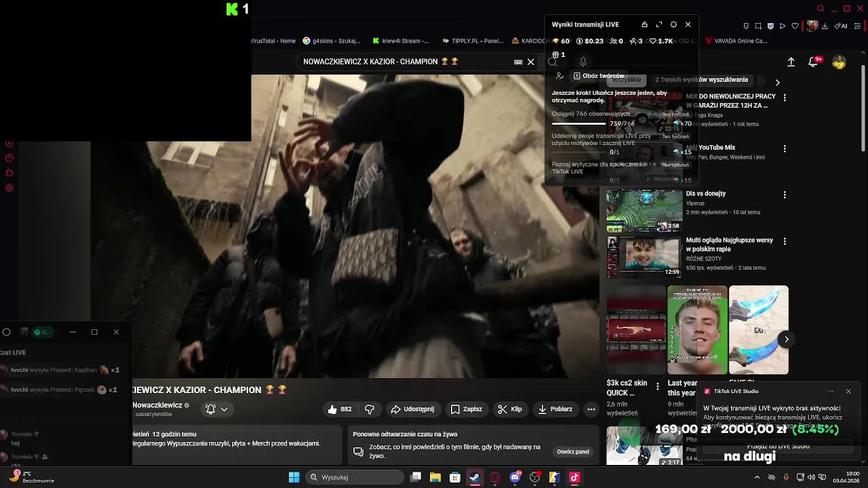Open OBS Studio from the taskbar
Image resolution: width=868 pixels, height=488 pixels.
(535, 477)
